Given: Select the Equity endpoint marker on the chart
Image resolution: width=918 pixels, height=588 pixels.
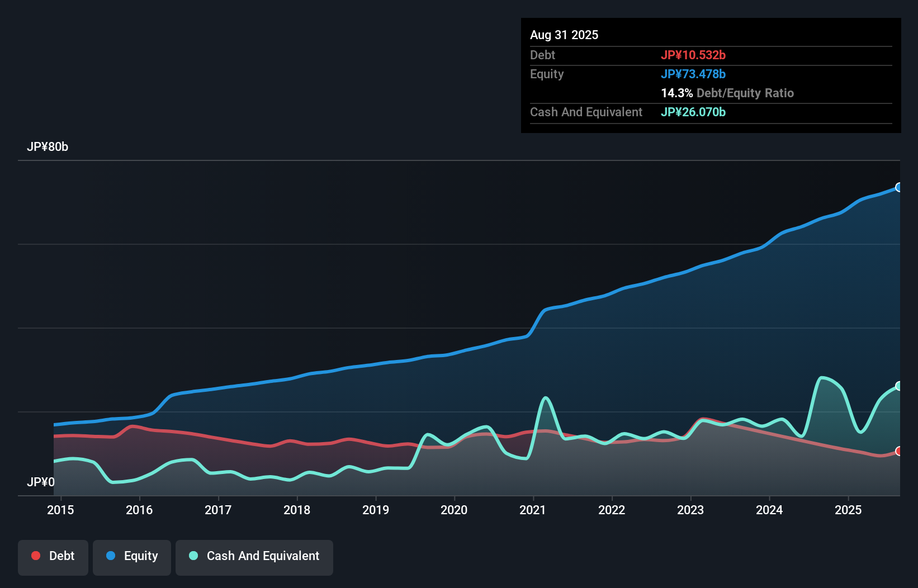Looking at the screenshot, I should tap(899, 187).
